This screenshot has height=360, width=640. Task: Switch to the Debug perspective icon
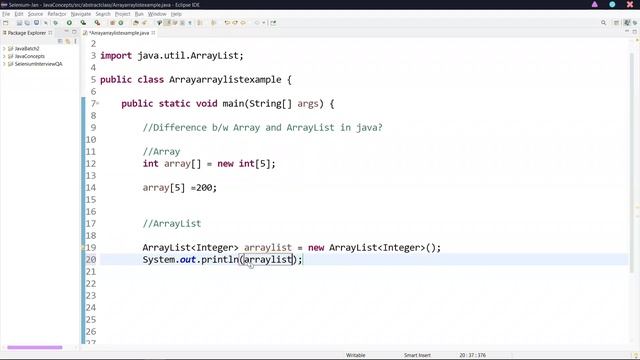635,23
